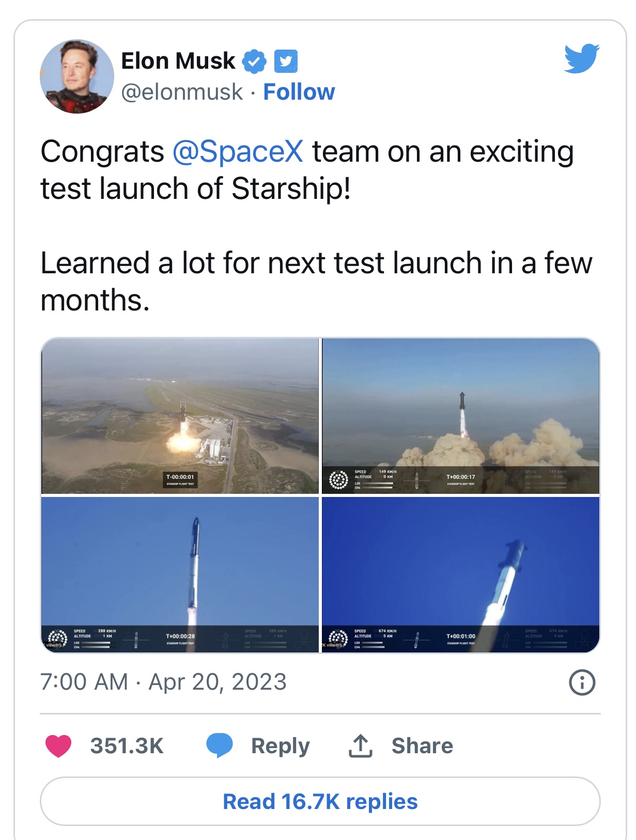Click the Twitter bird logo
636x840 pixels.
point(582,58)
